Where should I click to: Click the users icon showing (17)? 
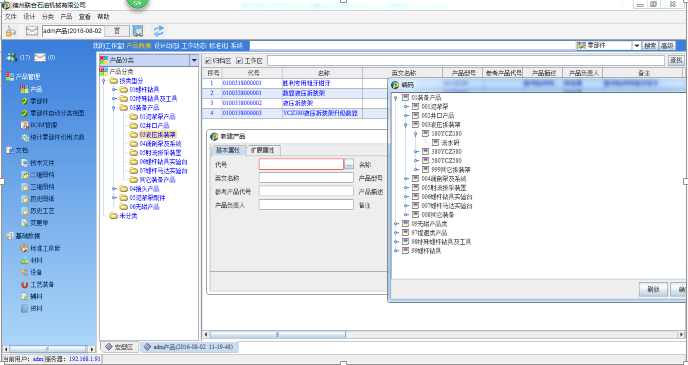pos(12,57)
